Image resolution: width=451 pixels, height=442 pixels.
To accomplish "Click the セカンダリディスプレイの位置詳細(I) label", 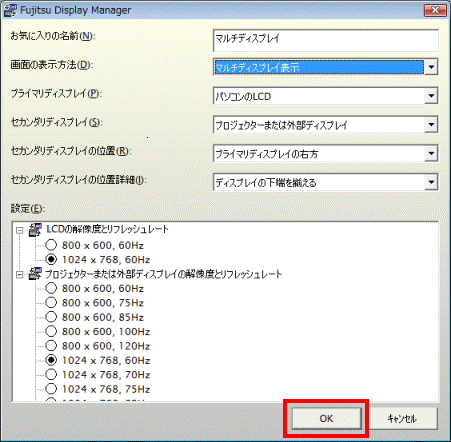I will point(78,180).
